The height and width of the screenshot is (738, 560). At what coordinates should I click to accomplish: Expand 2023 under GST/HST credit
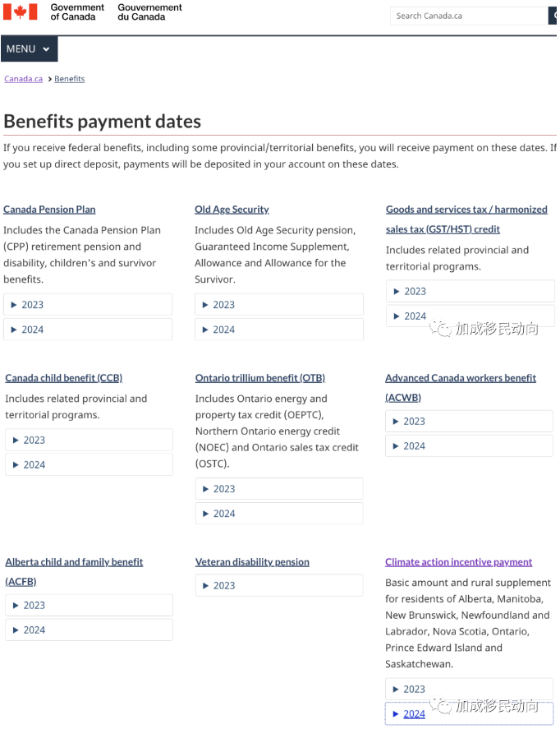pos(470,292)
